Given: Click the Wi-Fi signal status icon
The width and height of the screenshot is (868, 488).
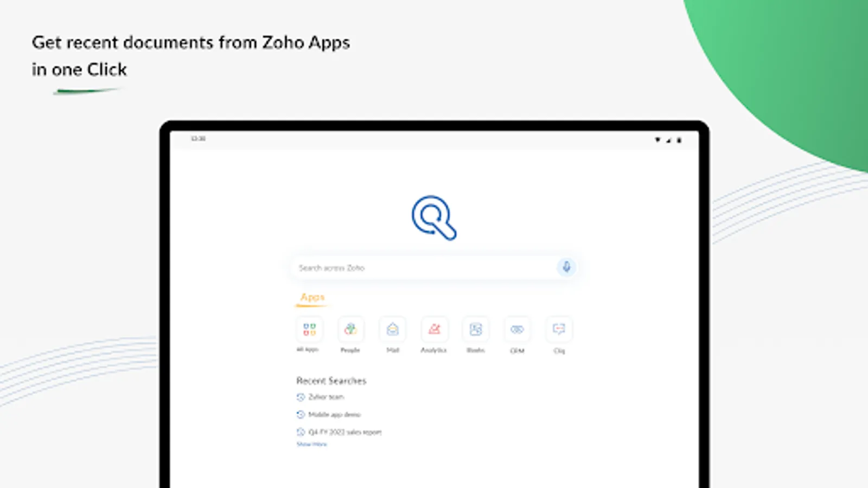Looking at the screenshot, I should click(x=658, y=140).
